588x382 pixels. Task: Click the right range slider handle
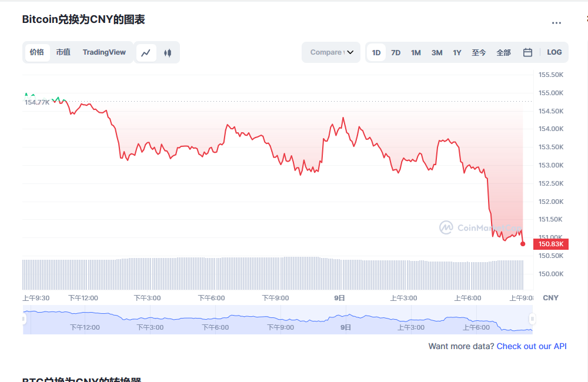click(x=532, y=319)
